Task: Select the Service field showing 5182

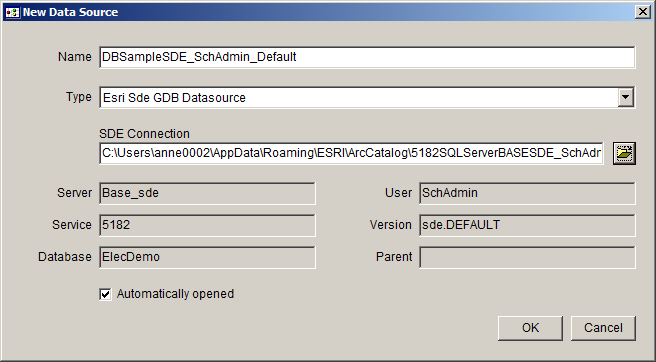Action: coord(208,225)
